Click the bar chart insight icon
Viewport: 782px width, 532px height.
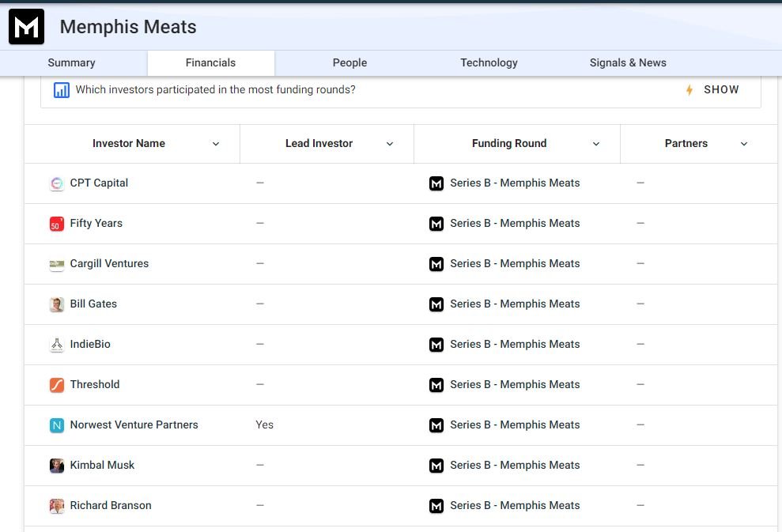(x=62, y=90)
